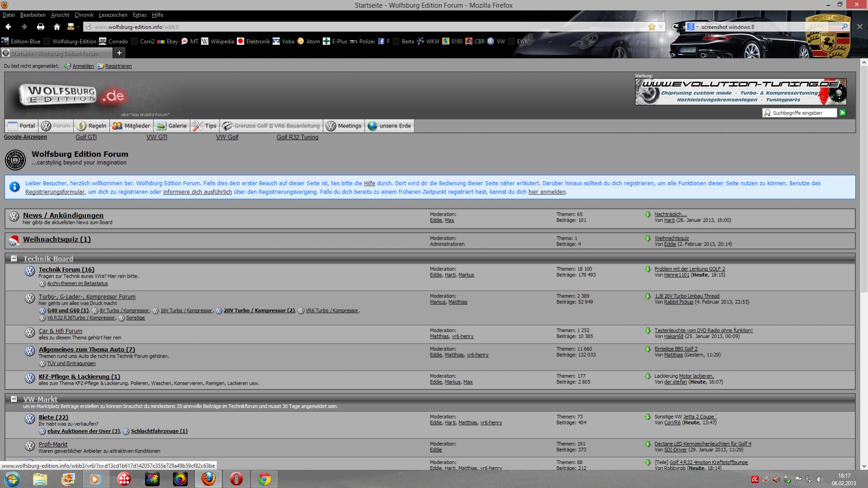Open the Facebook 'F' bookmark

point(384,41)
